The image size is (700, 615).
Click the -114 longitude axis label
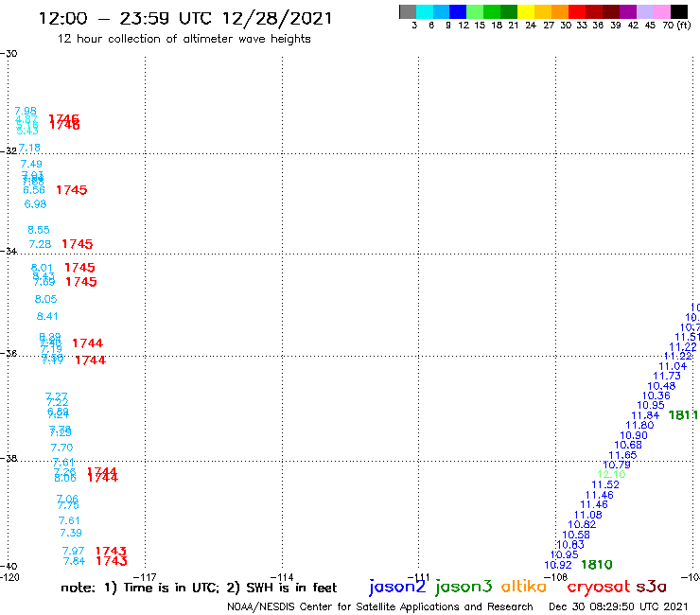pos(282,577)
